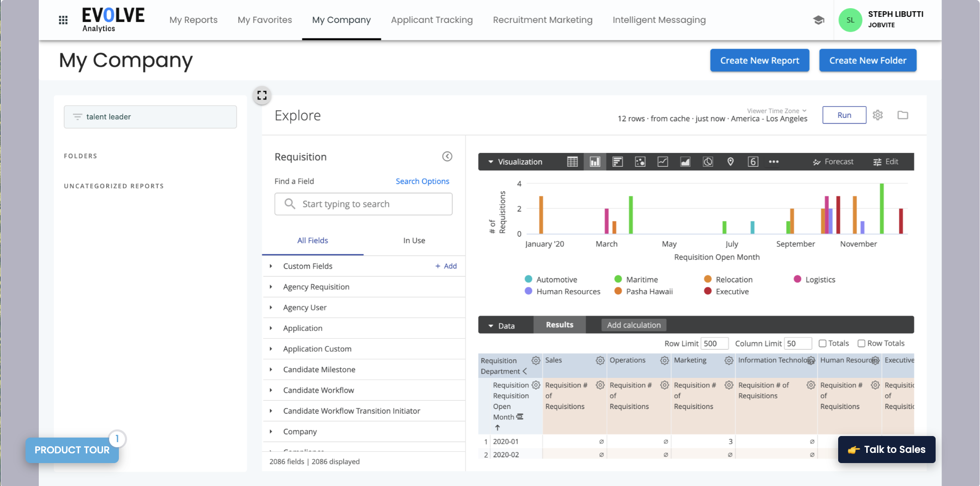
Task: Select the column chart visualization
Action: pos(595,162)
